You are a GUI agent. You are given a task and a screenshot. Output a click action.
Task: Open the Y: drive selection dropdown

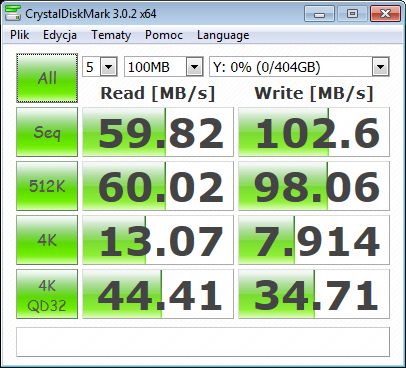tap(380, 67)
